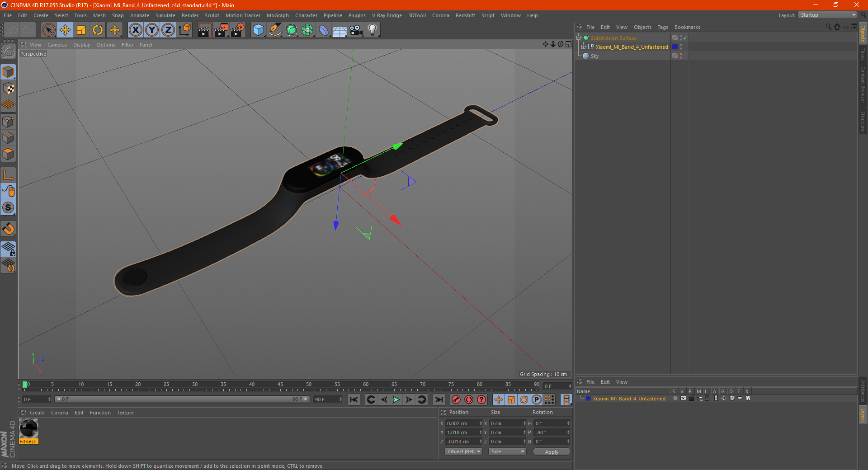Open the MoGraph array objects icon
868x470 pixels.
[x=307, y=30]
